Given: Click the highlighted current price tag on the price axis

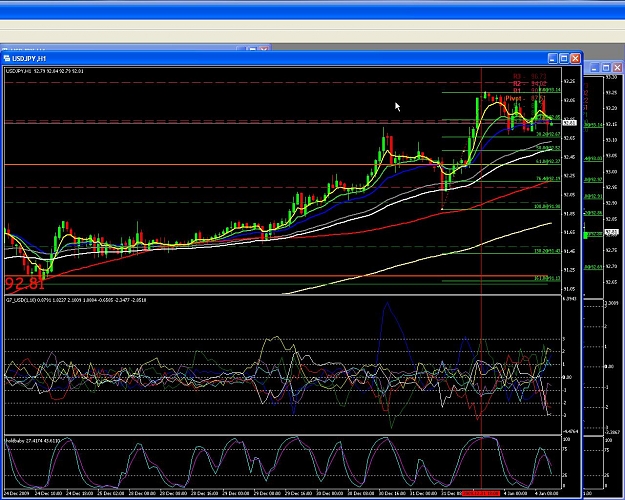Looking at the screenshot, I should coord(569,123).
